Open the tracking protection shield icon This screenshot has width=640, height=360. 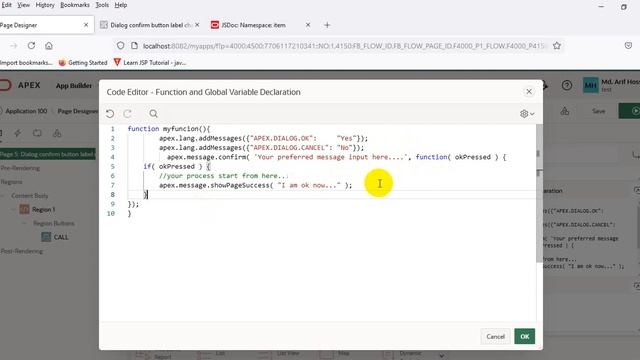point(120,46)
